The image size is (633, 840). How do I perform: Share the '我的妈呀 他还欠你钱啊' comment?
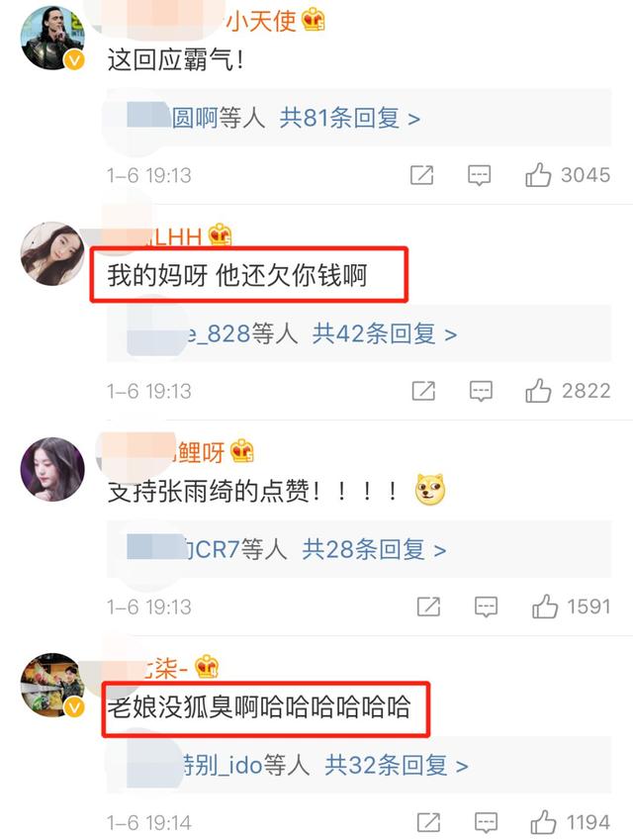click(x=423, y=391)
